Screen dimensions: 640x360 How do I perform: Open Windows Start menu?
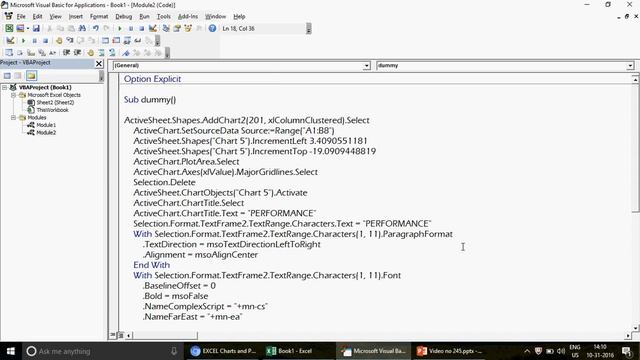(x=11, y=351)
